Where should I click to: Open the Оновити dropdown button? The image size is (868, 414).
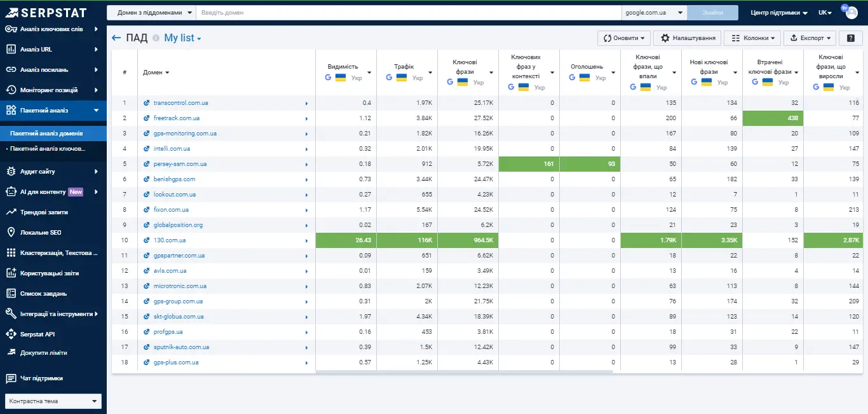(624, 38)
